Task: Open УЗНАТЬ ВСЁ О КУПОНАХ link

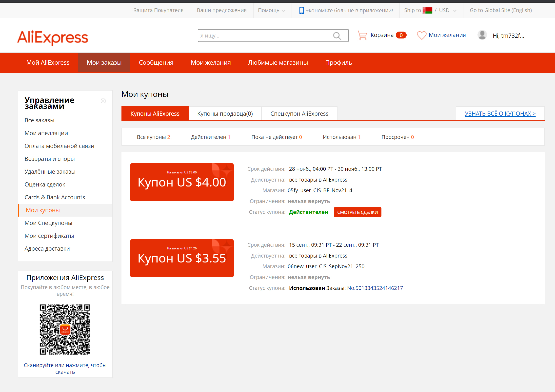Action: 500,113
